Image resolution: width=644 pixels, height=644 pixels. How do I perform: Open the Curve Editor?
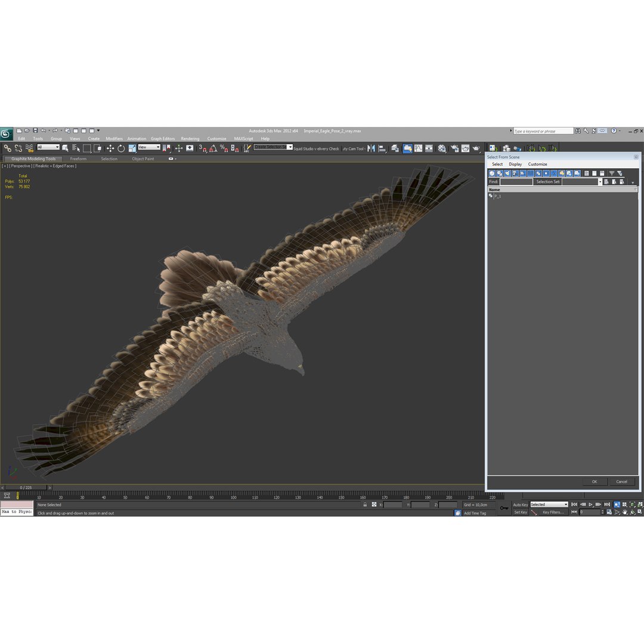point(418,148)
